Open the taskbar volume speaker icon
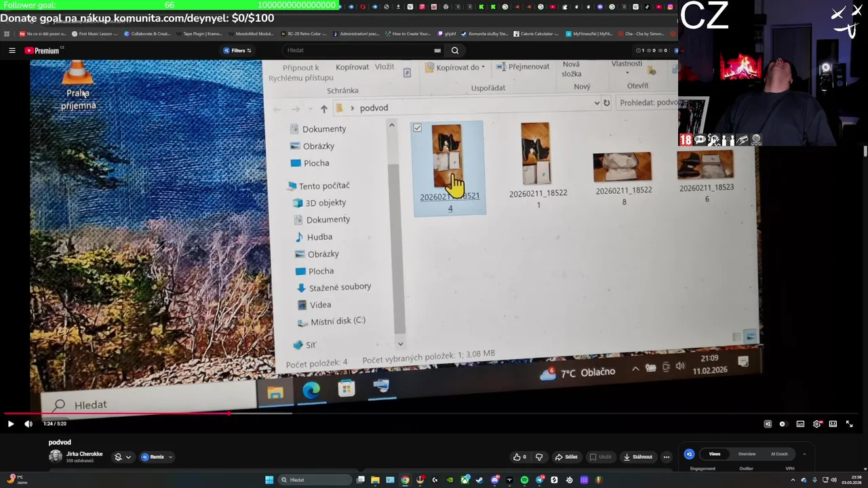 (x=833, y=480)
